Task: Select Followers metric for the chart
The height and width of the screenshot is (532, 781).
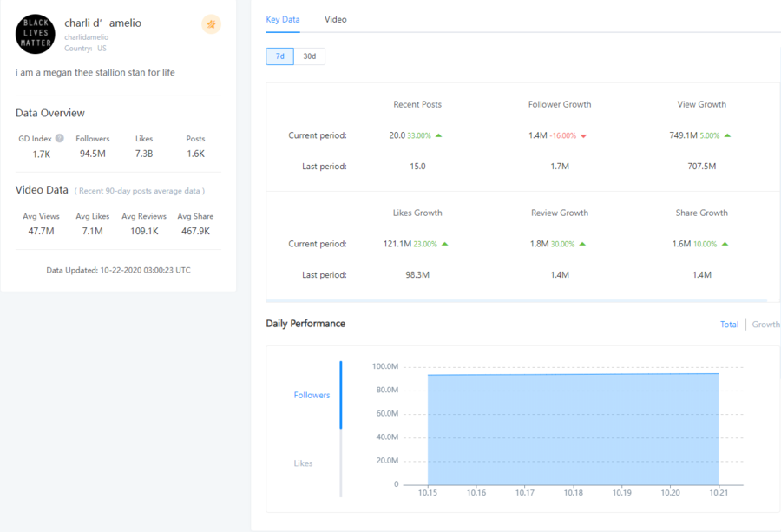Action: click(312, 395)
